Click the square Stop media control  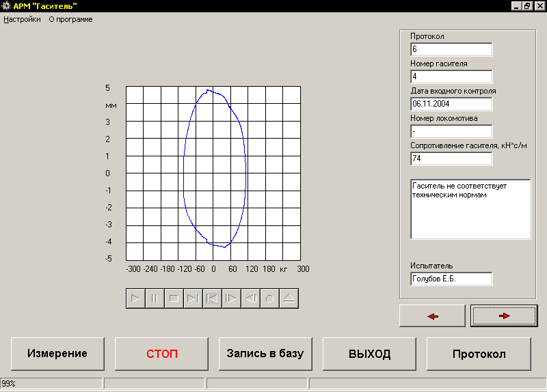pyautogui.click(x=174, y=298)
